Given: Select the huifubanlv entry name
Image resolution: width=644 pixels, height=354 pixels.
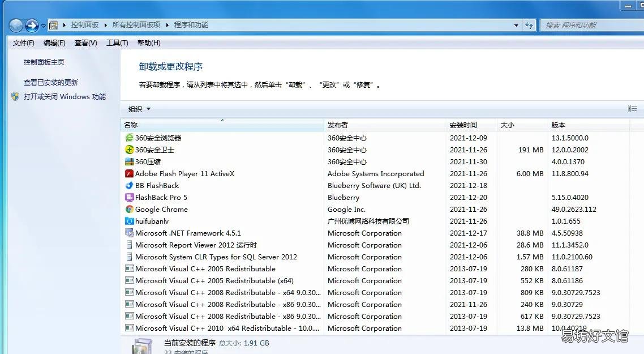Looking at the screenshot, I should pyautogui.click(x=152, y=221).
